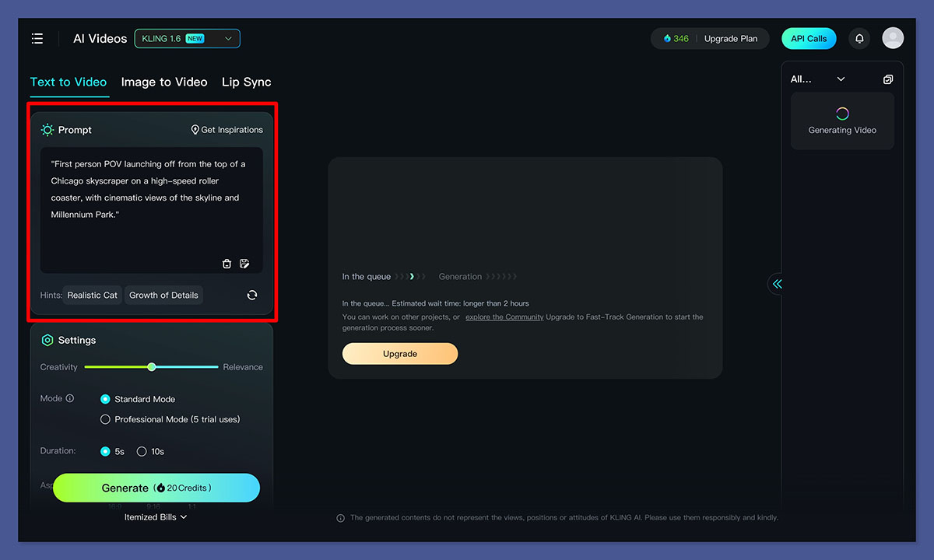Image resolution: width=934 pixels, height=560 pixels.
Task: Open the hamburger menu icon
Action: pos(37,38)
